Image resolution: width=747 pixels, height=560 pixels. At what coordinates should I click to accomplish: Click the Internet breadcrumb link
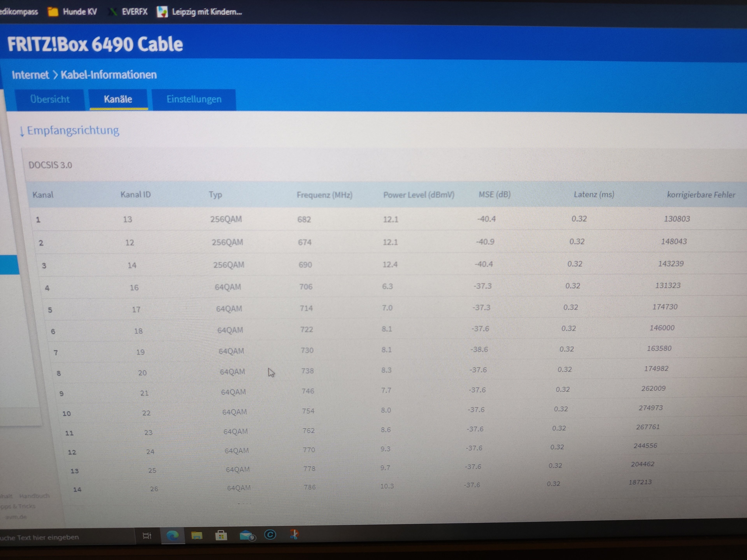pyautogui.click(x=30, y=75)
